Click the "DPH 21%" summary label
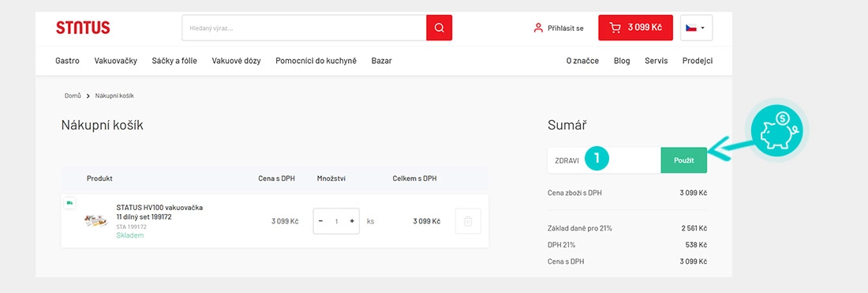 coord(561,245)
